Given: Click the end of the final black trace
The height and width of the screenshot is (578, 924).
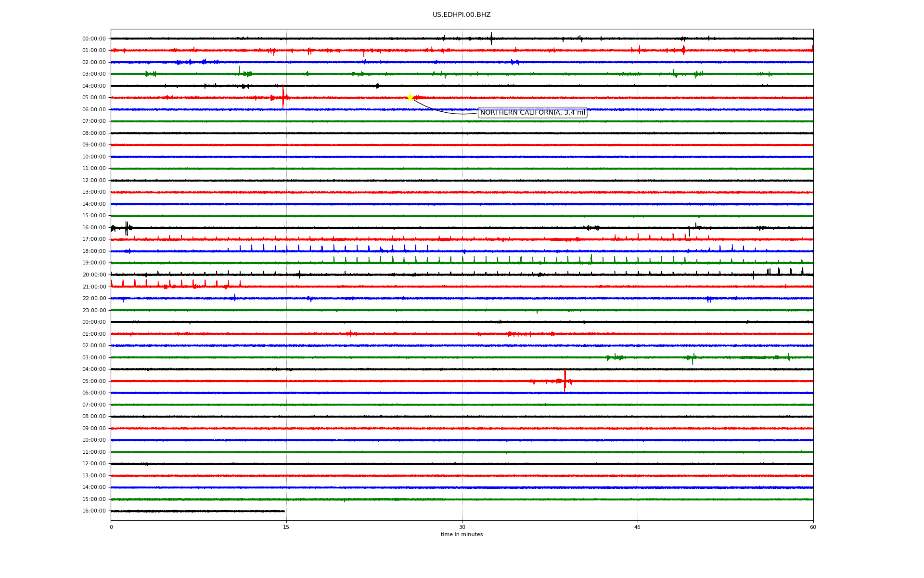Looking at the screenshot, I should [284, 511].
